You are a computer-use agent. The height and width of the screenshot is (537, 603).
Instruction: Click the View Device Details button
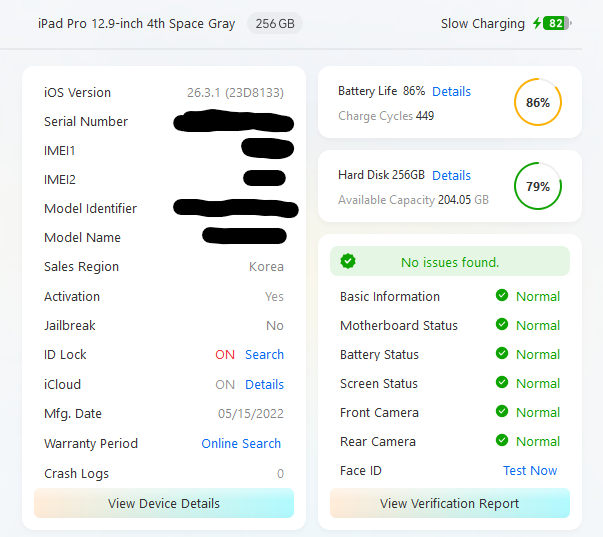coord(164,503)
